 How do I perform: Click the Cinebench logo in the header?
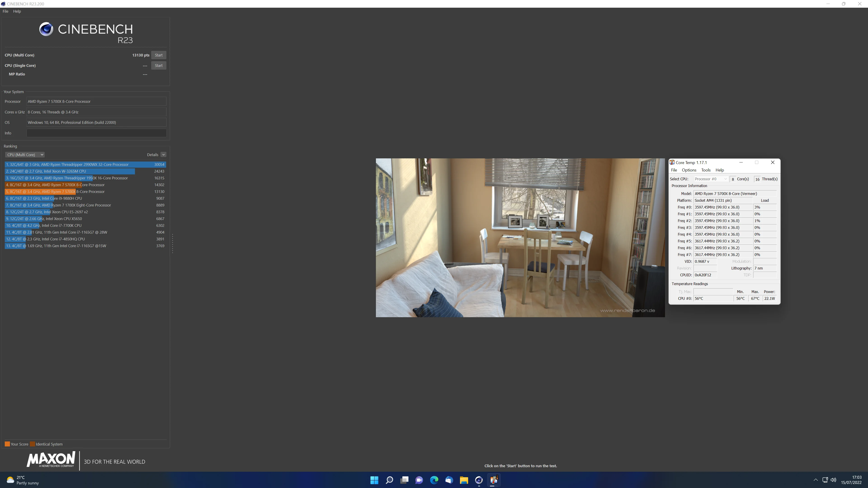(86, 33)
